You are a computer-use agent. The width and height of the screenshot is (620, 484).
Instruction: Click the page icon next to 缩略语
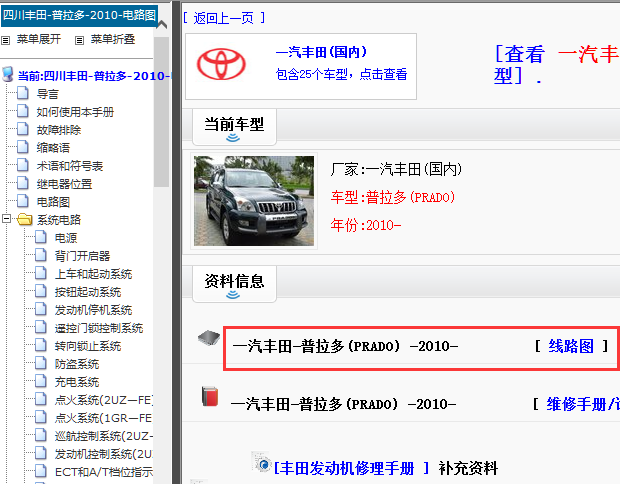[x=23, y=147]
